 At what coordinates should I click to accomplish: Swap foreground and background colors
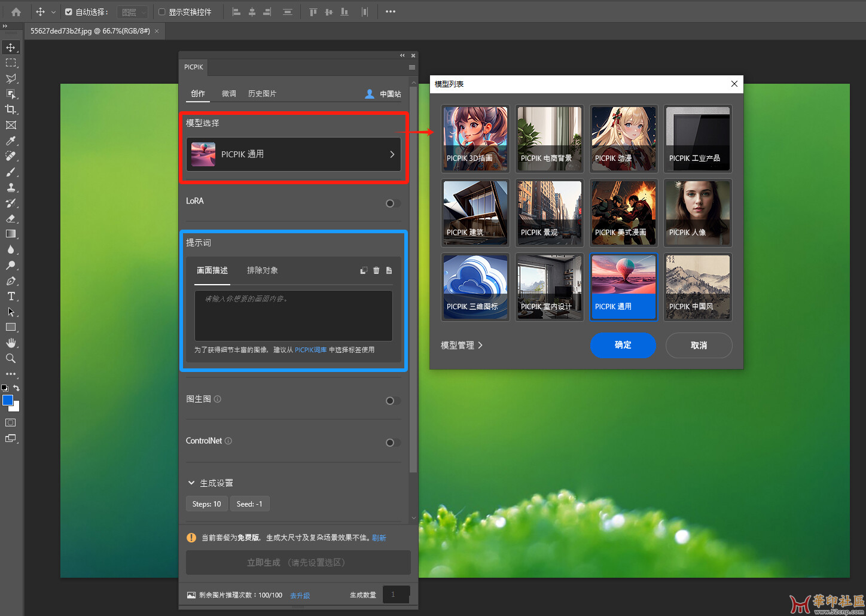(x=16, y=388)
